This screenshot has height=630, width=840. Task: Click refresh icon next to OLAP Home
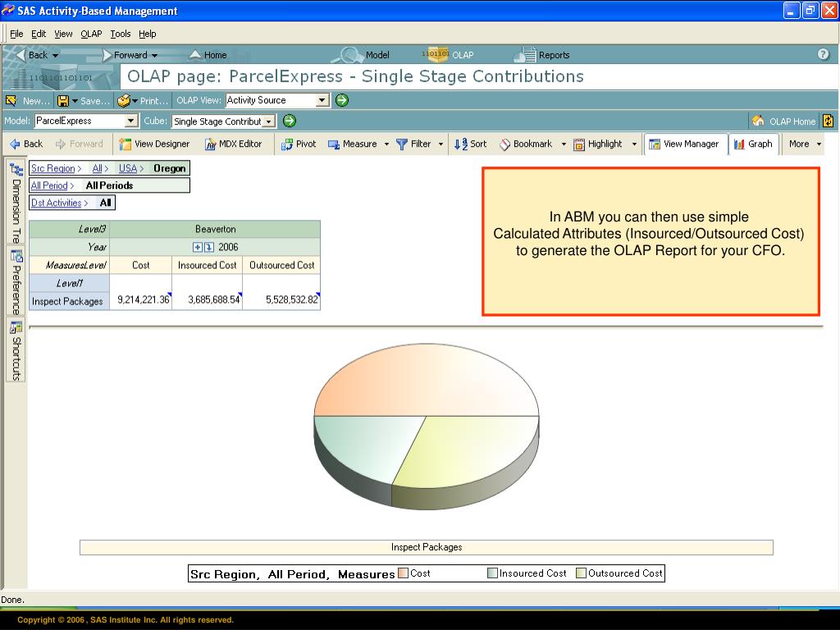tap(829, 121)
